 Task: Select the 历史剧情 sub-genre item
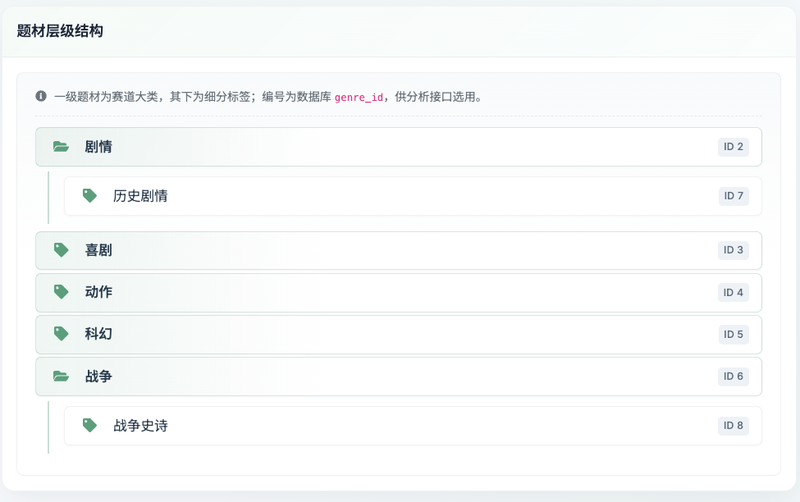pyautogui.click(x=413, y=196)
